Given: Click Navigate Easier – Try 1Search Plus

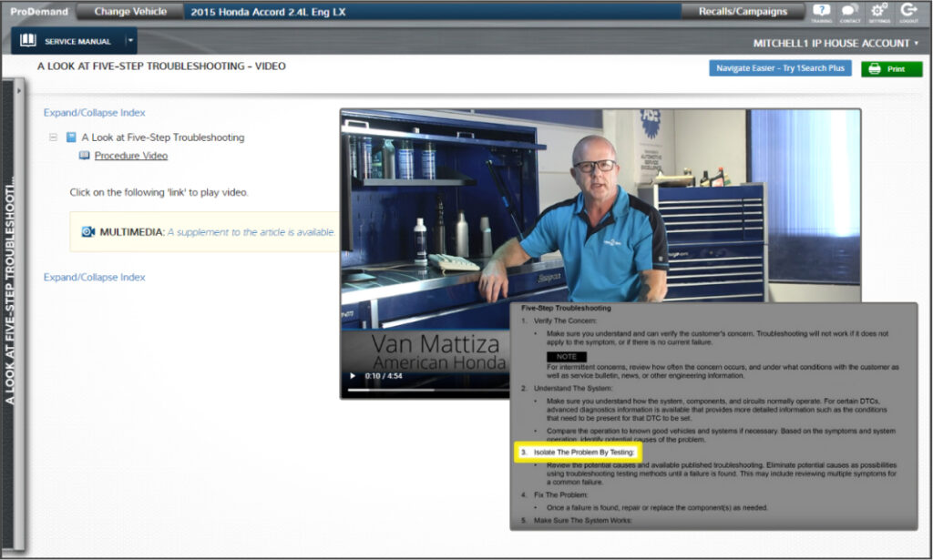Looking at the screenshot, I should (x=779, y=68).
